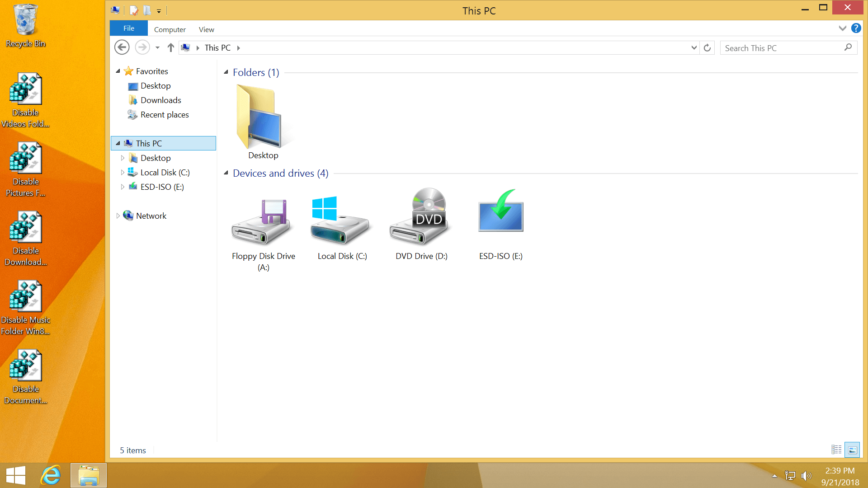Open the Help question mark icon
The width and height of the screenshot is (868, 488).
point(856,28)
